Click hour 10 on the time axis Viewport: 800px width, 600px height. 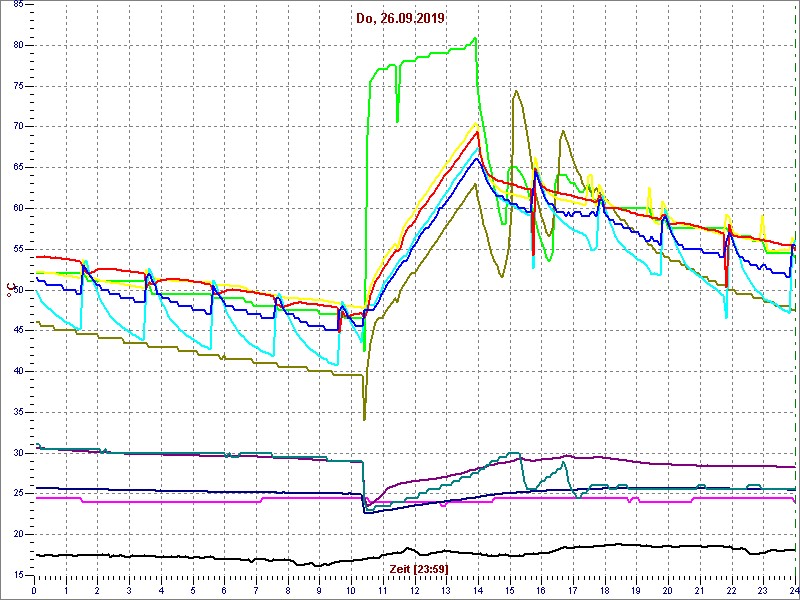[351, 590]
